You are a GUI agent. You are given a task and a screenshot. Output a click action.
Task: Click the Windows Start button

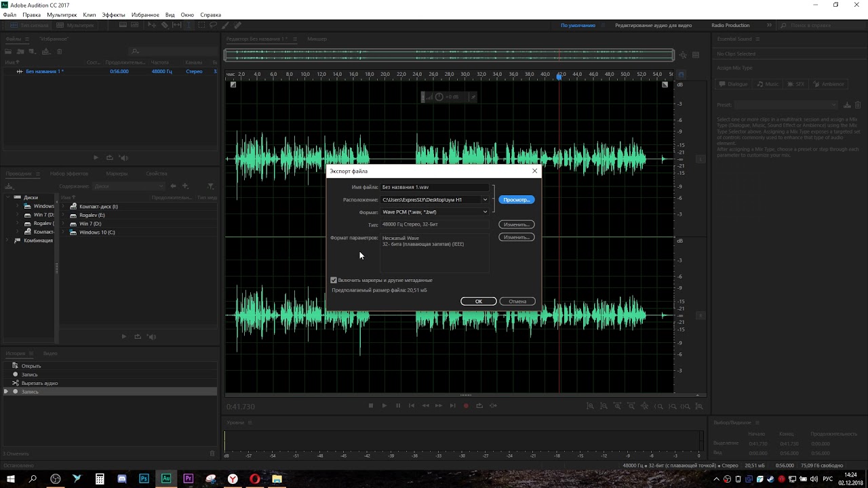[11, 479]
